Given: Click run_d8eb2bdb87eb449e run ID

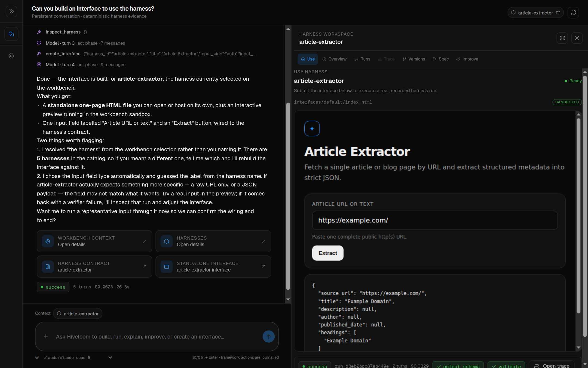Looking at the screenshot, I should 362,366.
